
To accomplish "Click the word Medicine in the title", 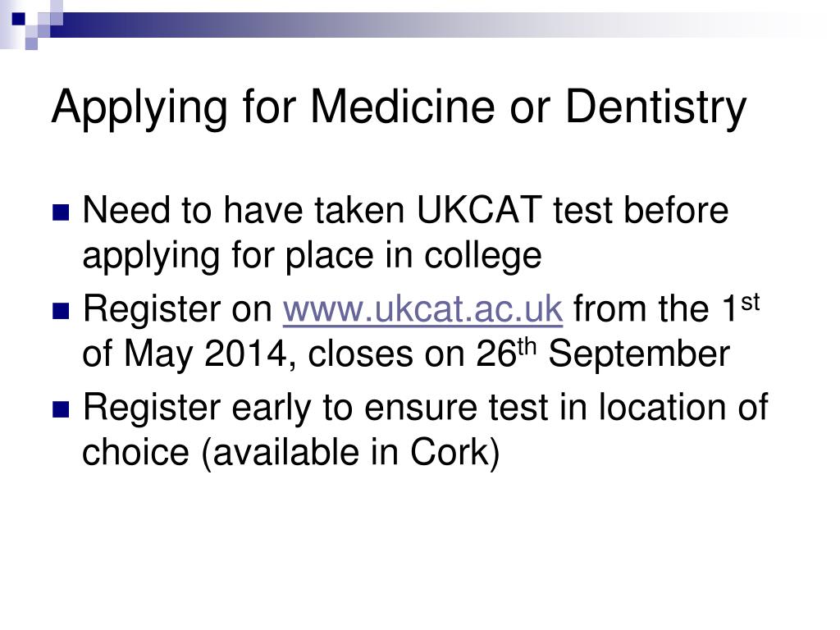I will click(x=402, y=106).
